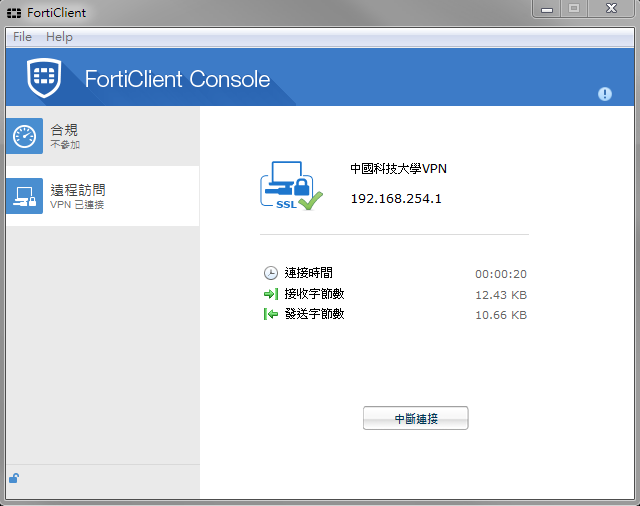Open the Help menu
The height and width of the screenshot is (506, 640).
(x=59, y=37)
